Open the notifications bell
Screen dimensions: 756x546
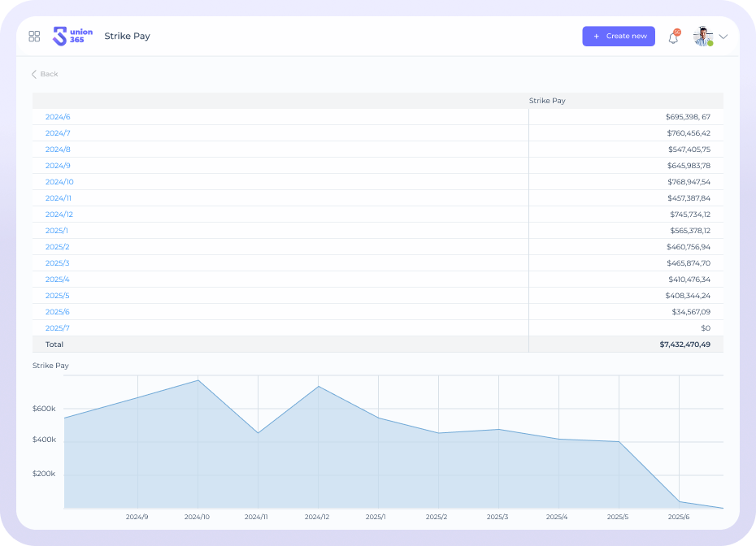pos(673,37)
